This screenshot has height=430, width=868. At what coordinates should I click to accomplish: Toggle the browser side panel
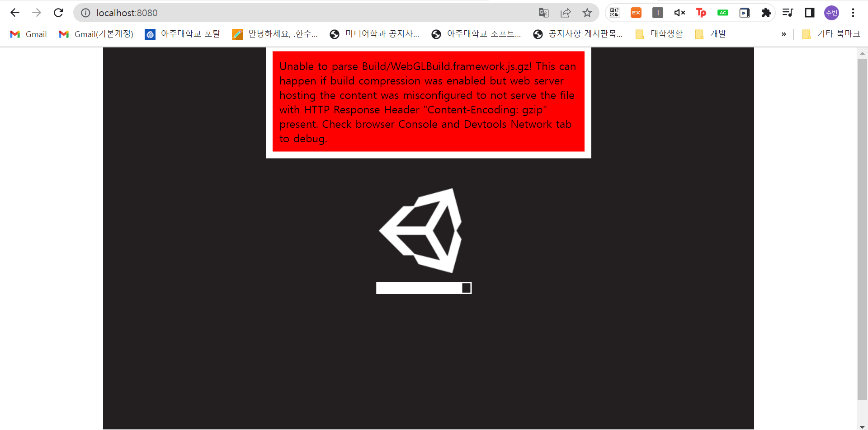[810, 13]
